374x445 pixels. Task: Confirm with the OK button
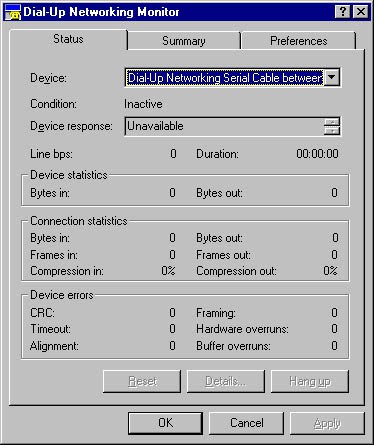click(166, 423)
